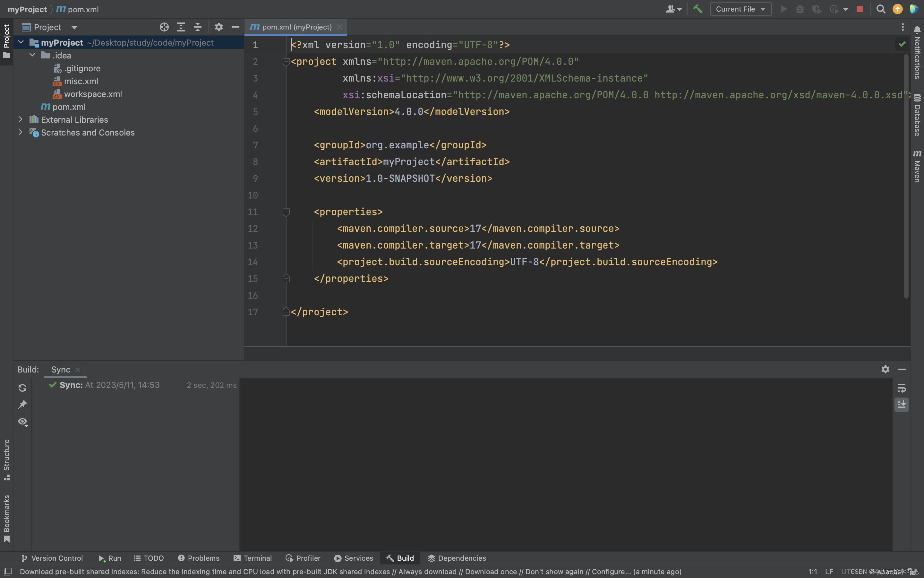Toggle the Project side tool window
924x578 pixels.
(6, 41)
